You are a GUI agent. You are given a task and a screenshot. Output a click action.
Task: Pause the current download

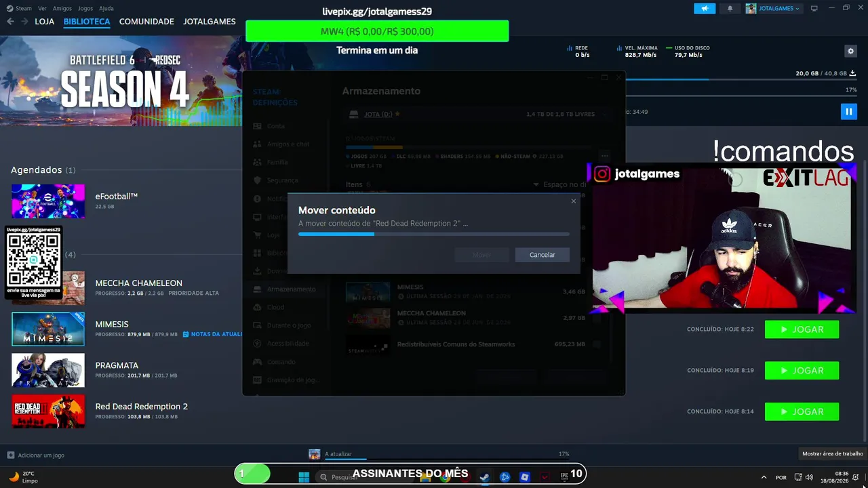[848, 111]
